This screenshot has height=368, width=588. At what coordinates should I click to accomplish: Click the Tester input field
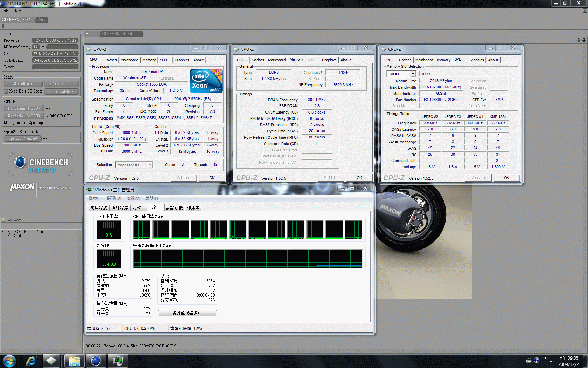pos(55,67)
